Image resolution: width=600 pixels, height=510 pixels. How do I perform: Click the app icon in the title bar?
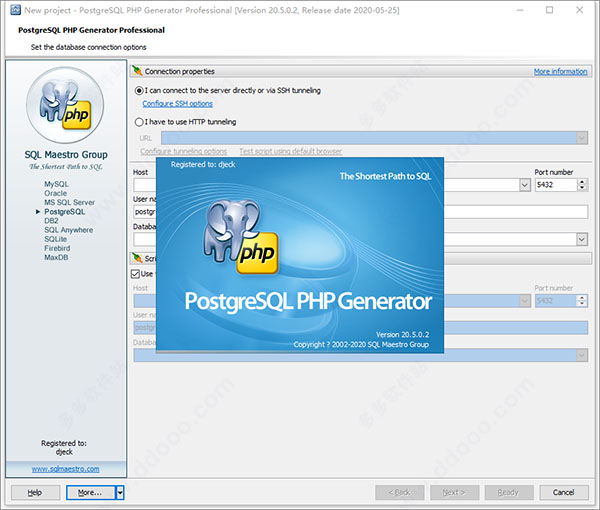coord(15,10)
